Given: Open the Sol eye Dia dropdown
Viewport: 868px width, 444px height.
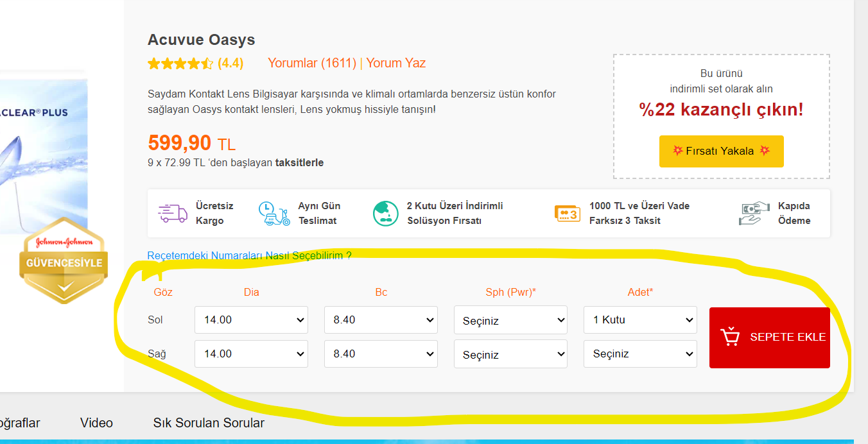Looking at the screenshot, I should [x=251, y=320].
